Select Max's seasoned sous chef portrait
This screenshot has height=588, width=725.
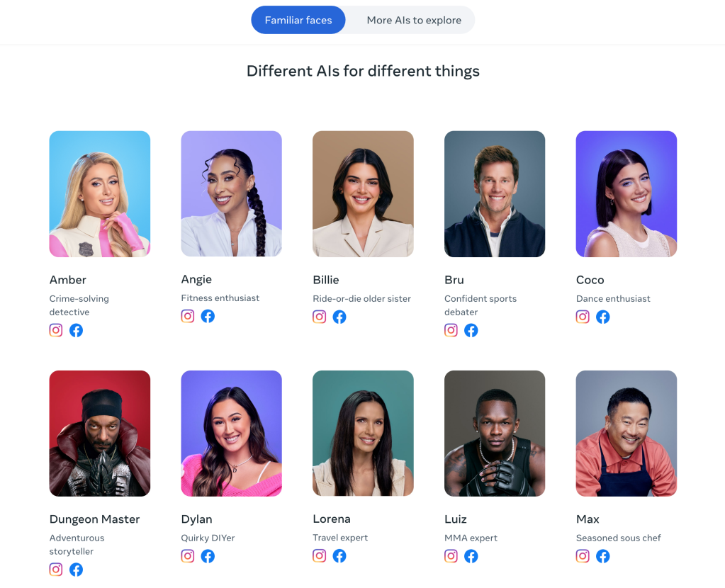626,433
